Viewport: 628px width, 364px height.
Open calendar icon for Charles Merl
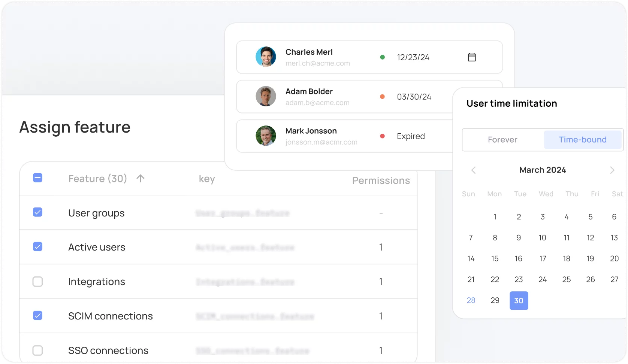pos(472,57)
